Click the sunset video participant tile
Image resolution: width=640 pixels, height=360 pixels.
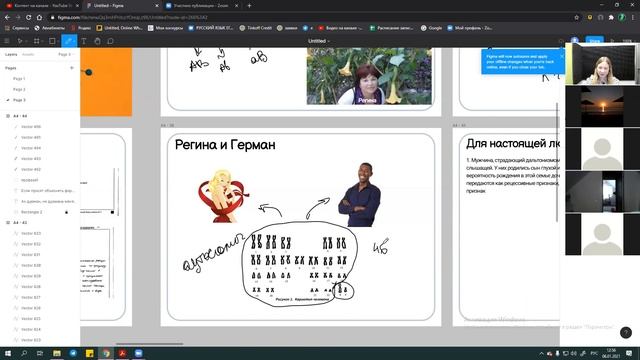click(x=602, y=107)
